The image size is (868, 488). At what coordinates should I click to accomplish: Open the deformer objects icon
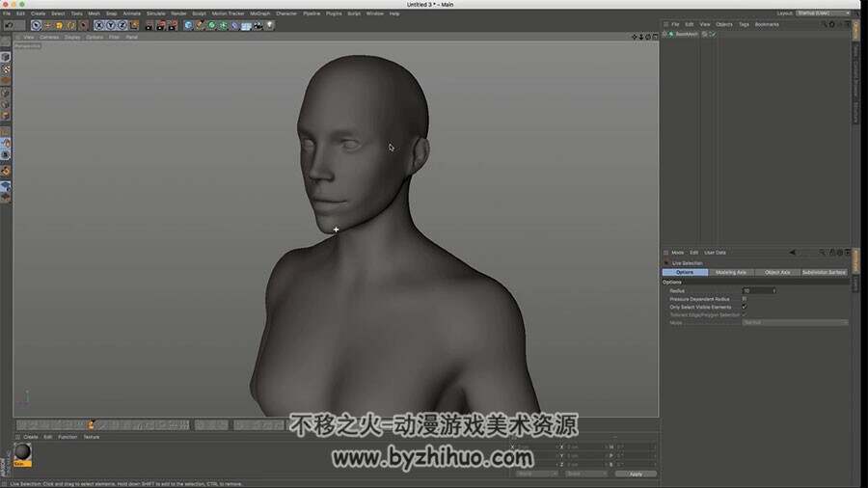[x=234, y=25]
